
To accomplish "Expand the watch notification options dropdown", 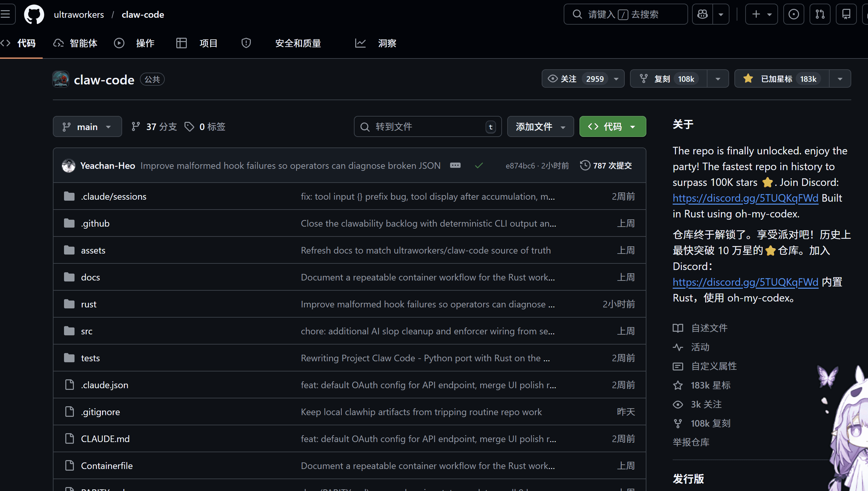I will 616,79.
